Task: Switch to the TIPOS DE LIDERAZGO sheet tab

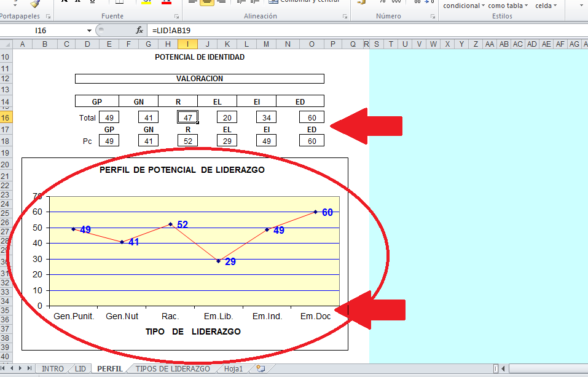Action: tap(172, 369)
